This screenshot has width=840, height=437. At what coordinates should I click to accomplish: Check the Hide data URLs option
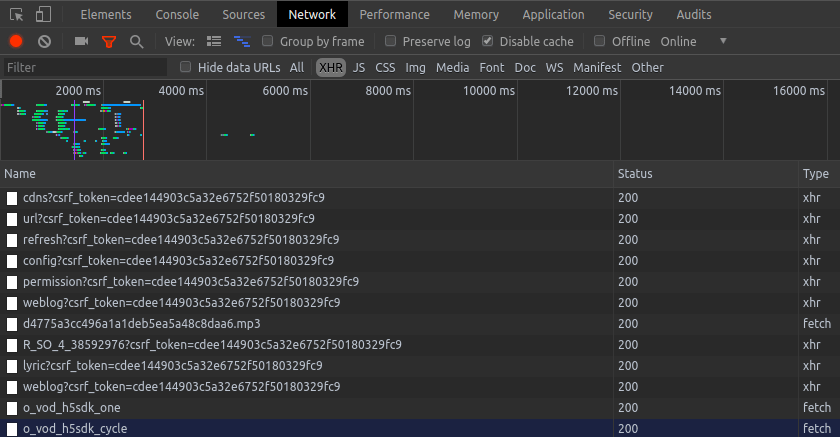185,67
